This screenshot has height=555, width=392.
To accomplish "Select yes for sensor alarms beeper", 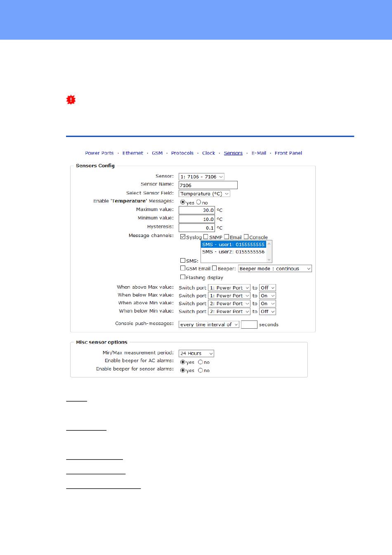I will click(183, 370).
